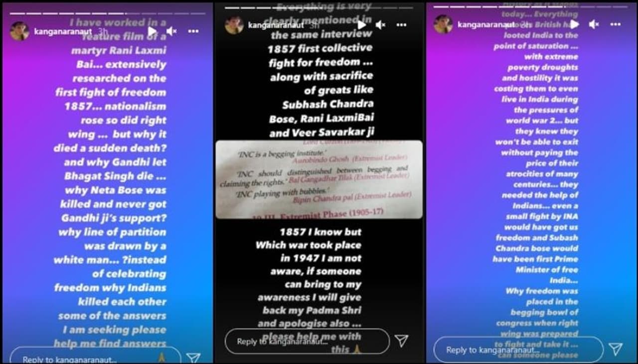
Task: Play the third story on right
Action: tap(575, 24)
